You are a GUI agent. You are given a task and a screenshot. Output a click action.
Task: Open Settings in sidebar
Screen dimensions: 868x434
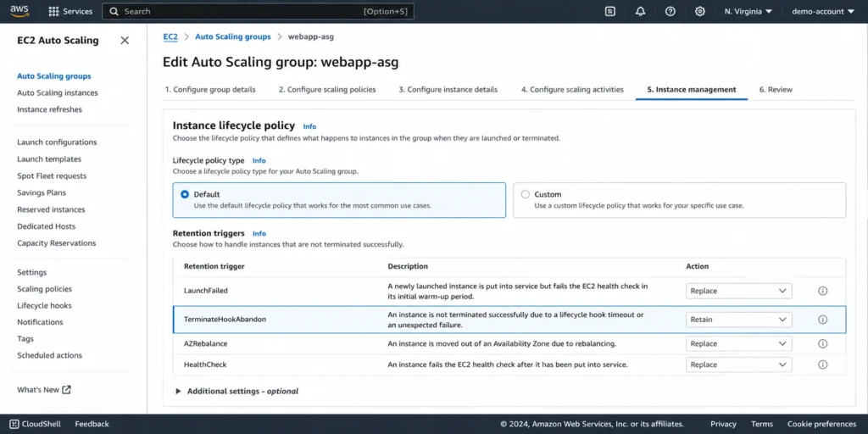(32, 272)
